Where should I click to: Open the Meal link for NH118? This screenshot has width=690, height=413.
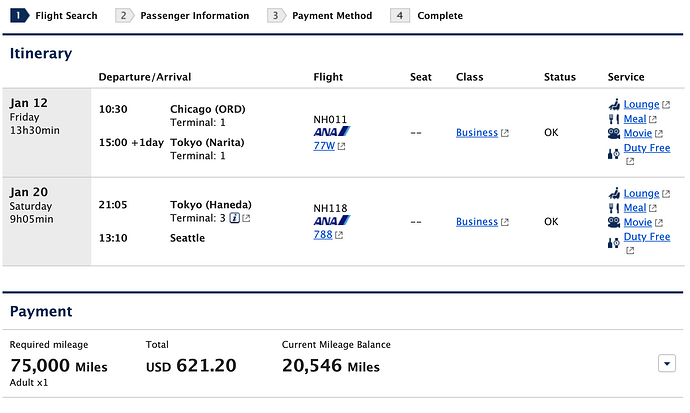[x=635, y=208]
